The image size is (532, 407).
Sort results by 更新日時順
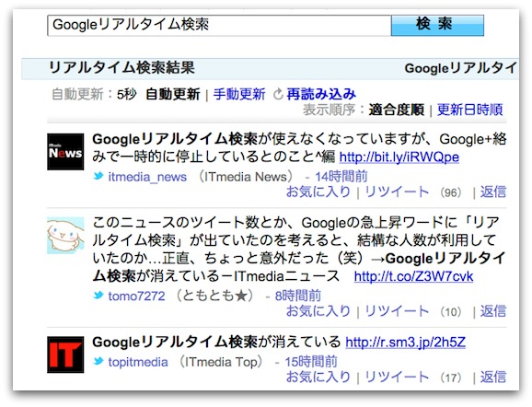tap(470, 110)
